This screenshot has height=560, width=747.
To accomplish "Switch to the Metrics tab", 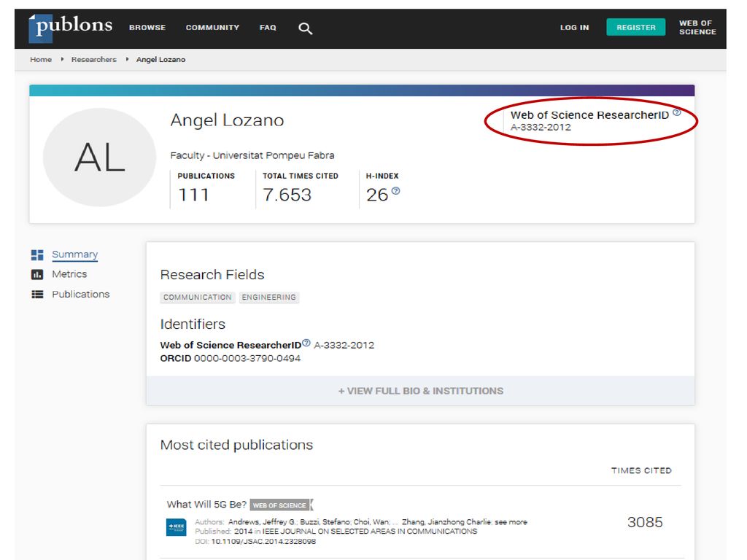I will point(69,274).
